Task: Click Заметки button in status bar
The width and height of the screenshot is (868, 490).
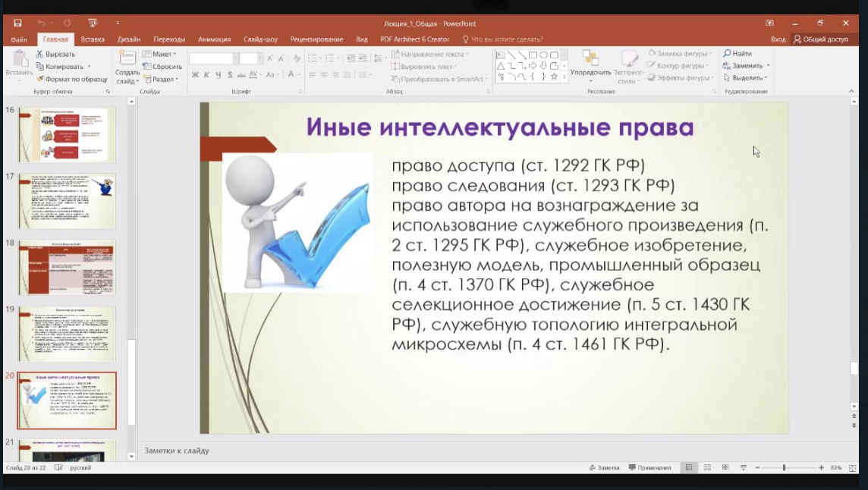Action: (605, 468)
